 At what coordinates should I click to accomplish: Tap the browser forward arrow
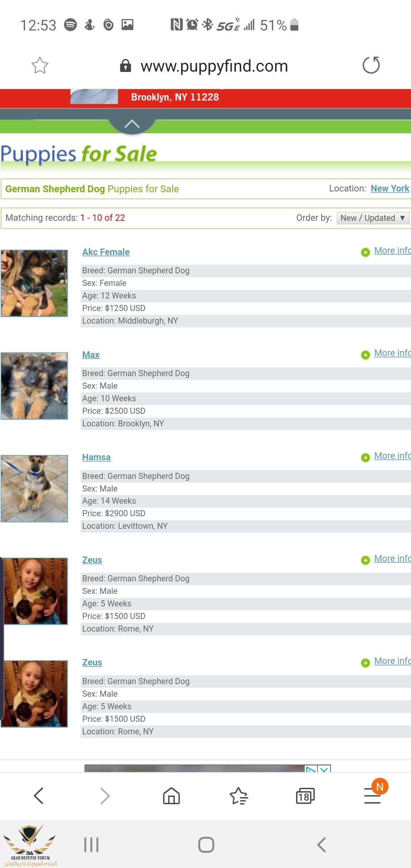click(105, 796)
